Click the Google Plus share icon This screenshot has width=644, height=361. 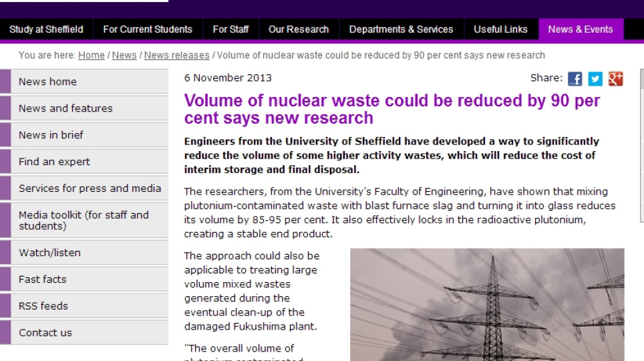click(x=615, y=79)
